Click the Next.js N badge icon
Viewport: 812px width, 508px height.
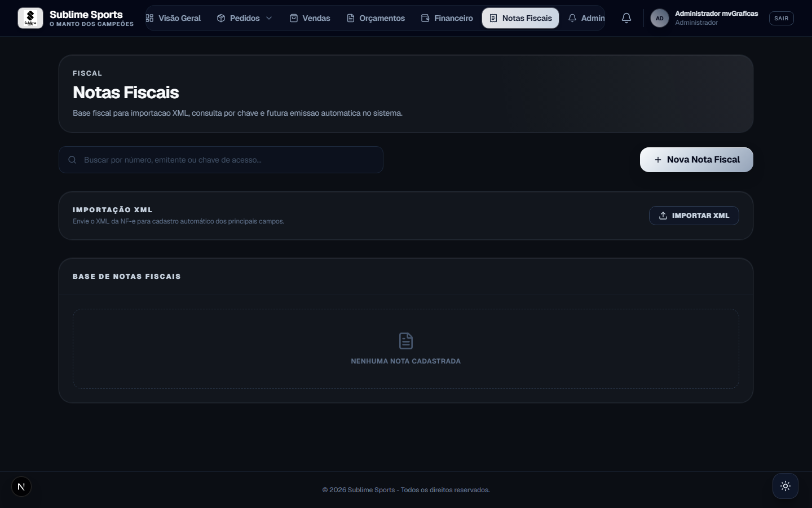21,487
